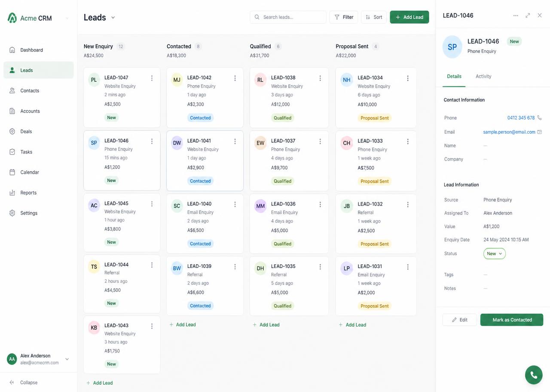Open the LEAD-1041 card avatar DW
This screenshot has height=392, width=550.
[x=177, y=143]
